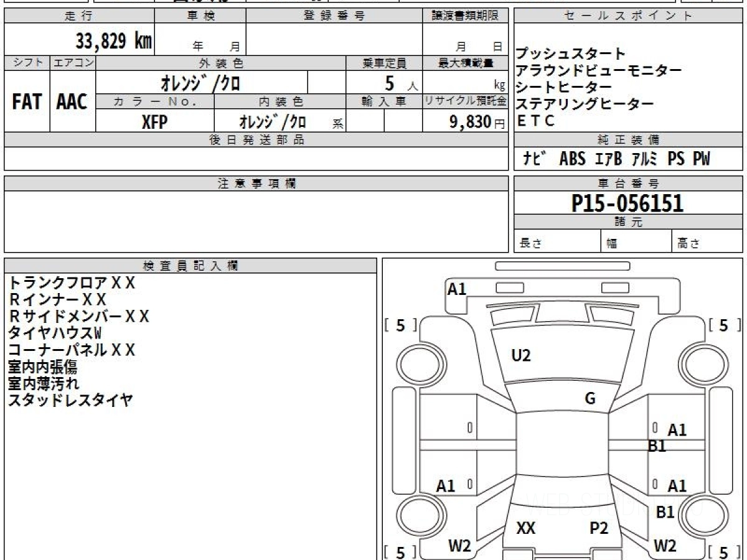Screen dimensions: 747x560
Task: Select the アラウンドビューモニター sales point
Action: [599, 70]
